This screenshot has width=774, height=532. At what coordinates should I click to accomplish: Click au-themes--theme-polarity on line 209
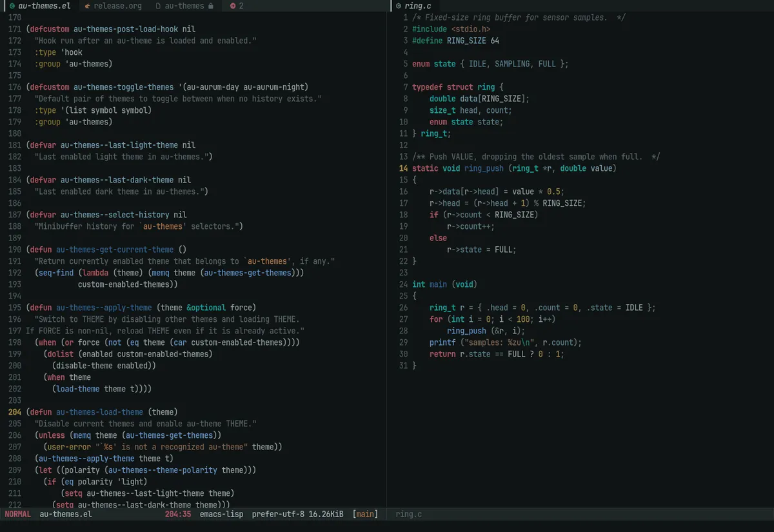161,470
